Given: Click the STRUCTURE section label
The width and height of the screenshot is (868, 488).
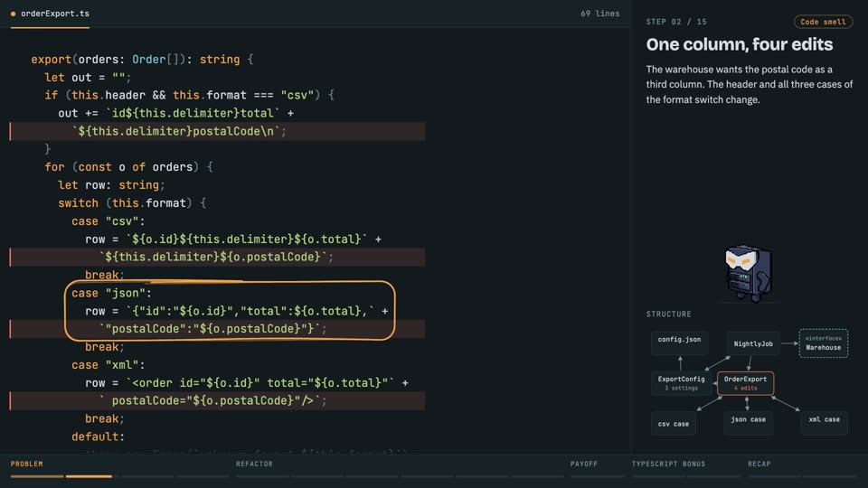Looking at the screenshot, I should [x=669, y=314].
